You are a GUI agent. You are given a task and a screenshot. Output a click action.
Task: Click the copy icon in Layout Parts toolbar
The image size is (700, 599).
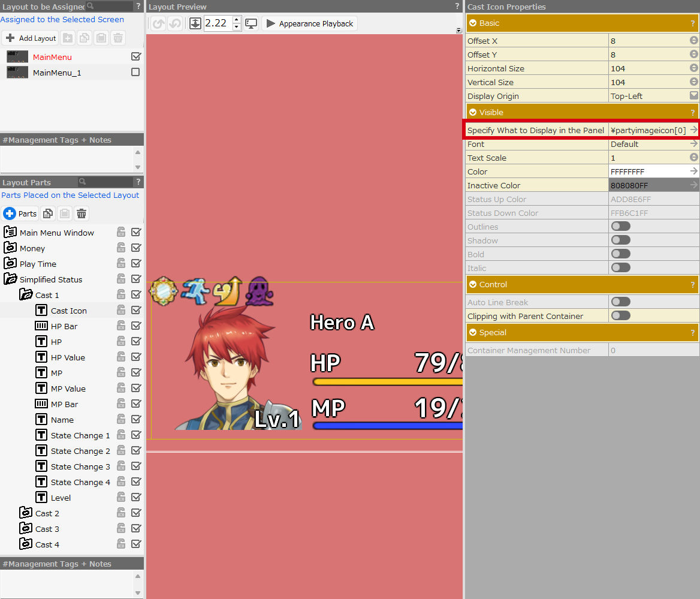point(48,213)
